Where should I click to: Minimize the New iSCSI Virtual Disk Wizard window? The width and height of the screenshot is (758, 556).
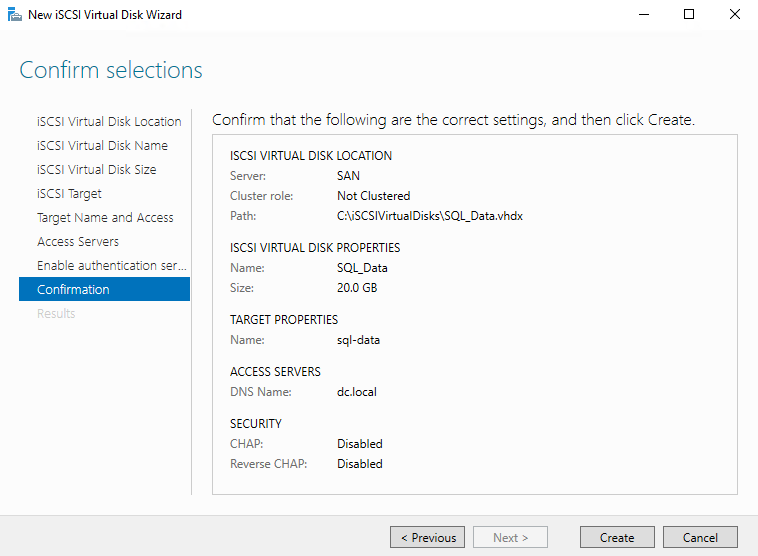click(643, 15)
